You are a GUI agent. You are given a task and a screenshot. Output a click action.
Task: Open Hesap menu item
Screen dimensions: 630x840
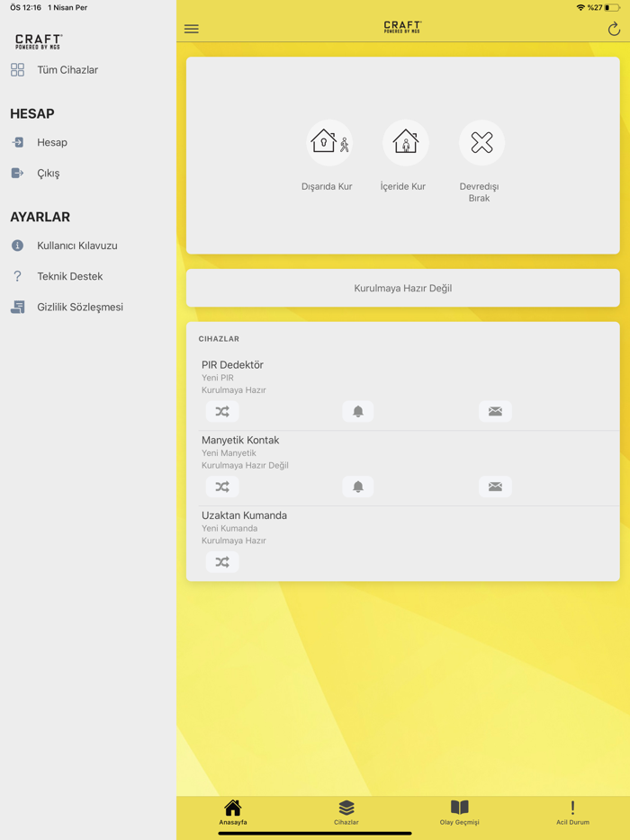pyautogui.click(x=52, y=142)
